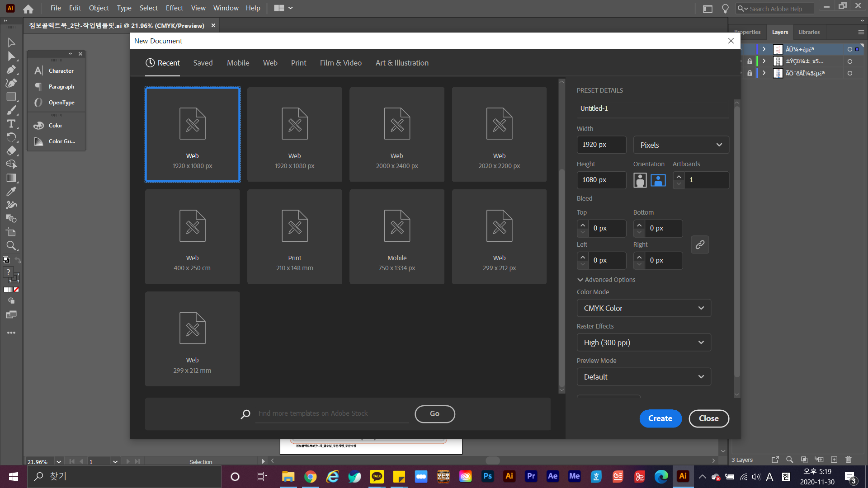The width and height of the screenshot is (868, 488).
Task: Click the Go button
Action: click(x=434, y=414)
